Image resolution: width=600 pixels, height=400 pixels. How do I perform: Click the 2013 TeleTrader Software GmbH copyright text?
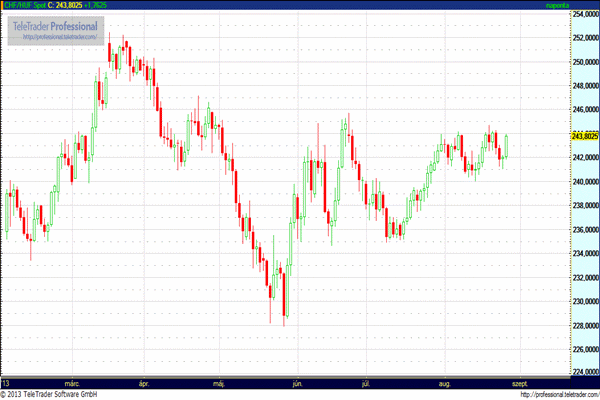60,394
